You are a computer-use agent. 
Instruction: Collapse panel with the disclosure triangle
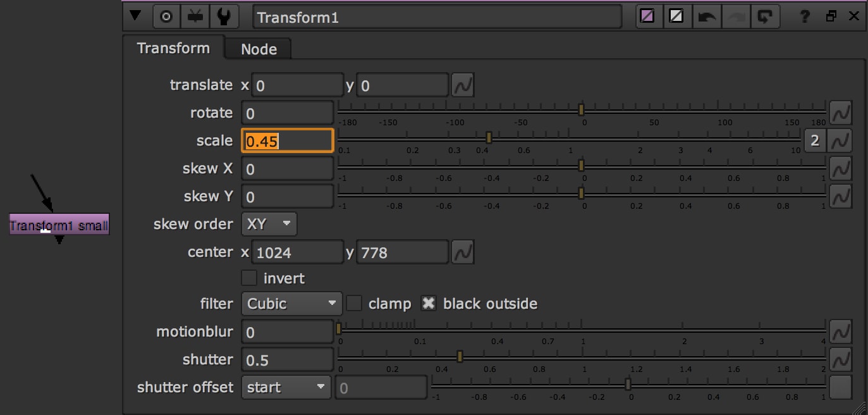pos(135,17)
